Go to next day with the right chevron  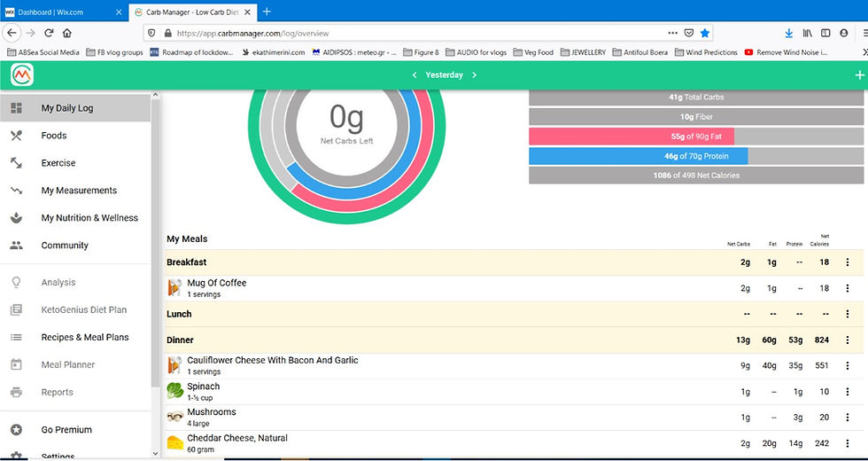(x=475, y=75)
